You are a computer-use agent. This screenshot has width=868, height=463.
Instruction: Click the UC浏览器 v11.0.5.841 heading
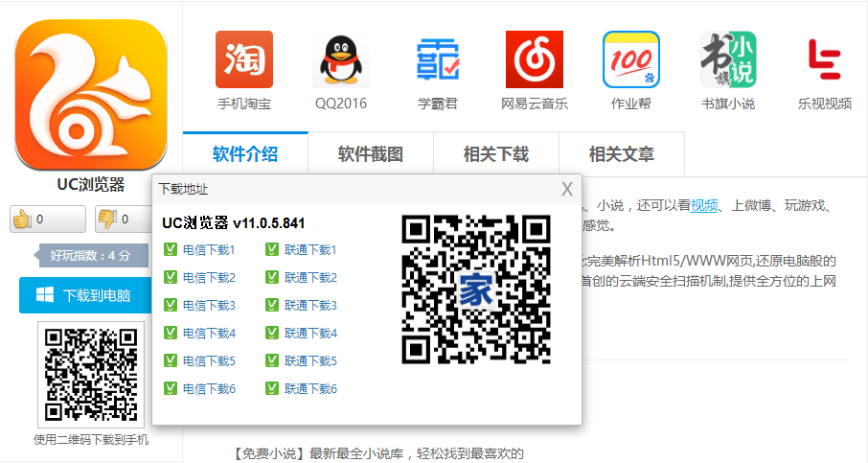(x=233, y=223)
